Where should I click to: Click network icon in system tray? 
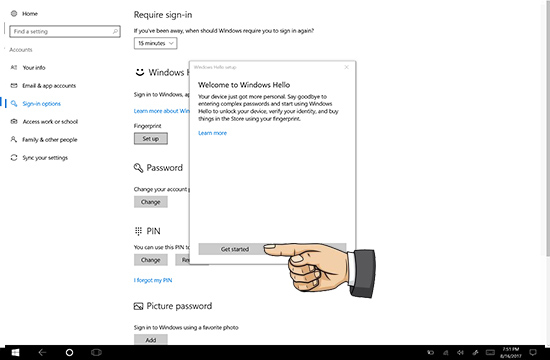[446, 352]
